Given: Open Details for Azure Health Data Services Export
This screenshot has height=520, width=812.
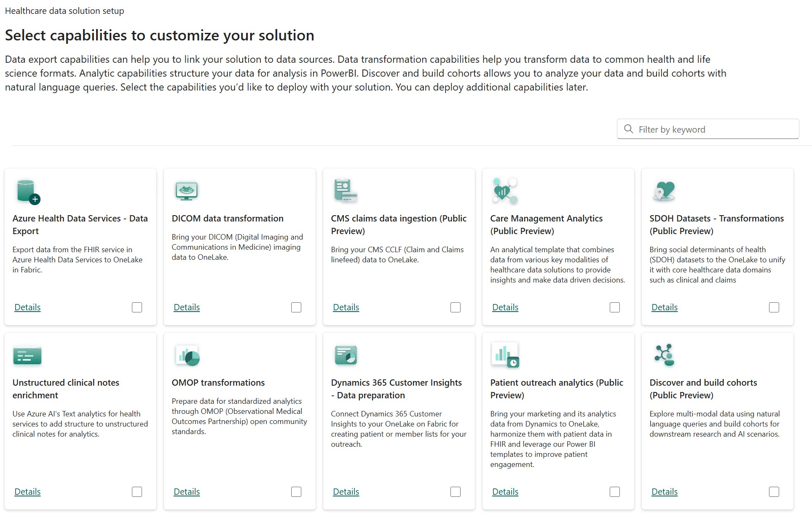Looking at the screenshot, I should click(27, 307).
